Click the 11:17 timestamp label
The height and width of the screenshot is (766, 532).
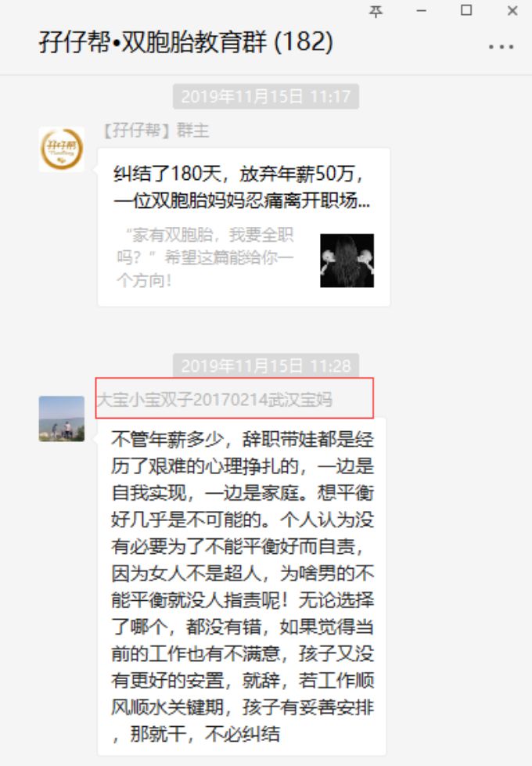pos(266,96)
